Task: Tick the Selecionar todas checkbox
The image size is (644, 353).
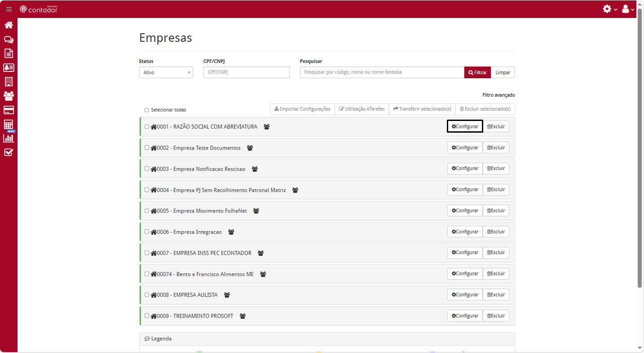Action: 146,110
